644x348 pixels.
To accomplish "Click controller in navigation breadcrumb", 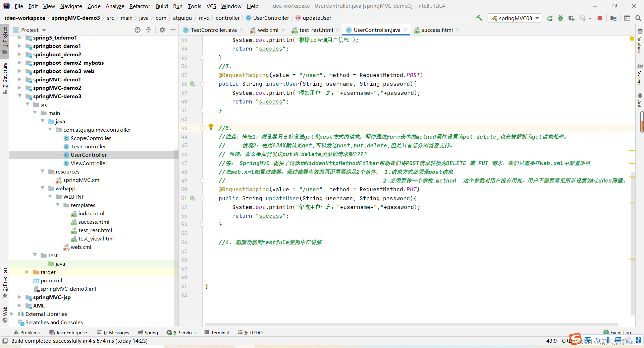I will tap(228, 18).
